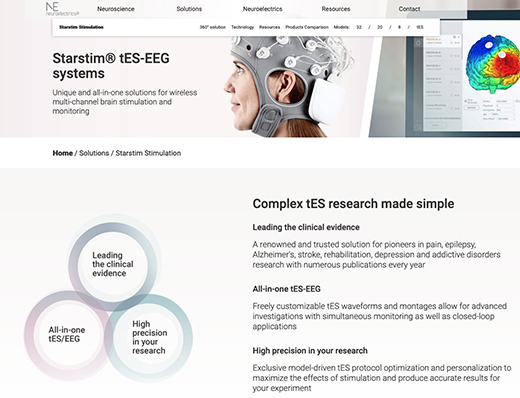Screen dimensions: 520x398
Task: Click the Leading the clinical evidence circle
Action: 113,265
